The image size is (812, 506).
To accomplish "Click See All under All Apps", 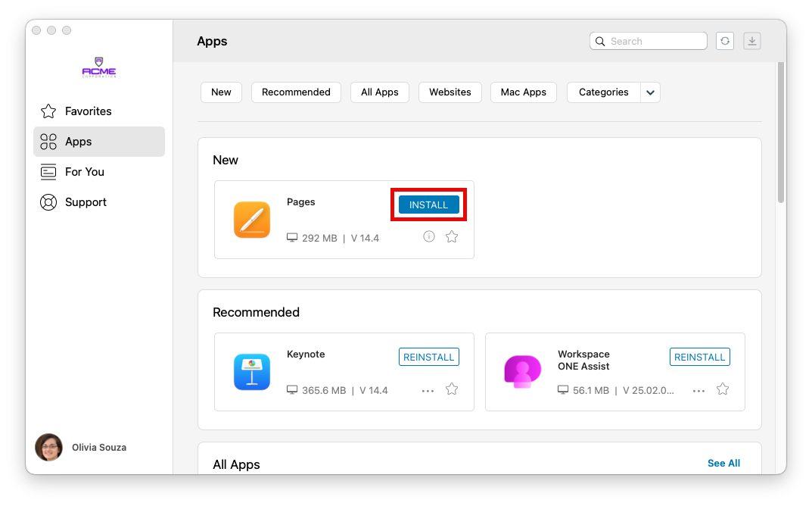I will pos(723,463).
